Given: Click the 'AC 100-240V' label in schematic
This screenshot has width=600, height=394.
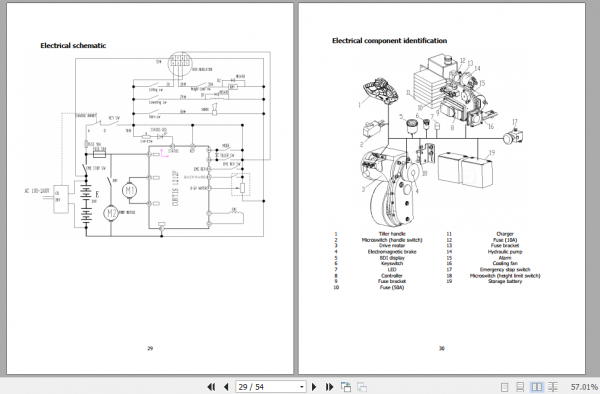Looking at the screenshot, I should click(x=37, y=190).
